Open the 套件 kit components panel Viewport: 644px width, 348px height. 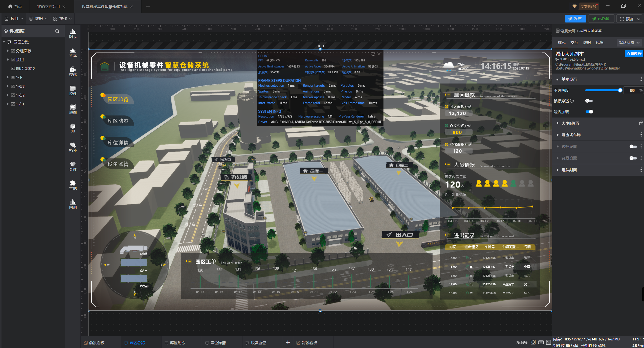click(x=73, y=166)
